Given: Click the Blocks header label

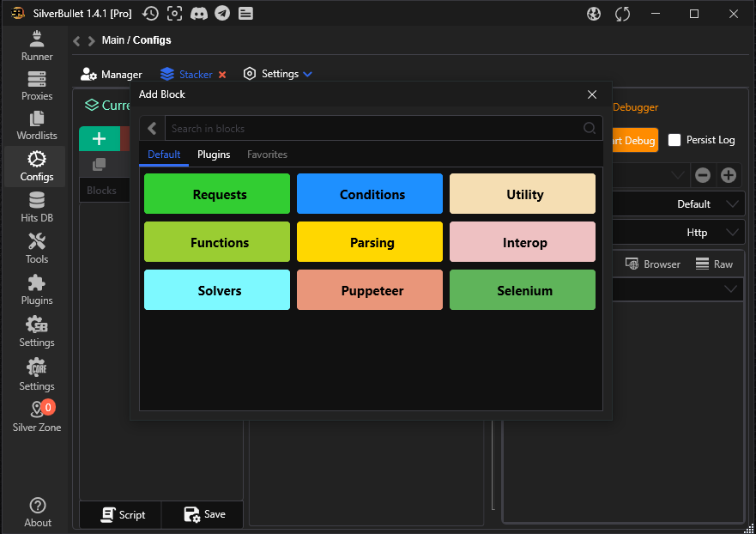Looking at the screenshot, I should tap(102, 191).
